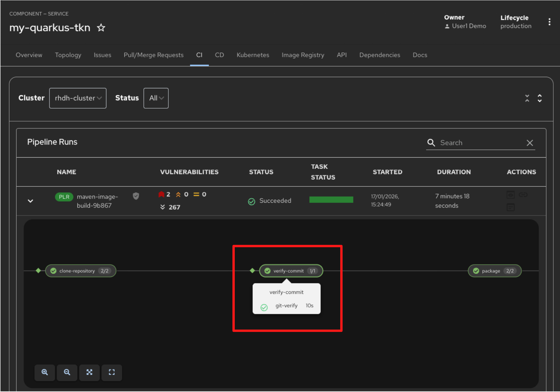This screenshot has width=560, height=392.
Task: Open the Status filter dropdown
Action: tap(156, 98)
